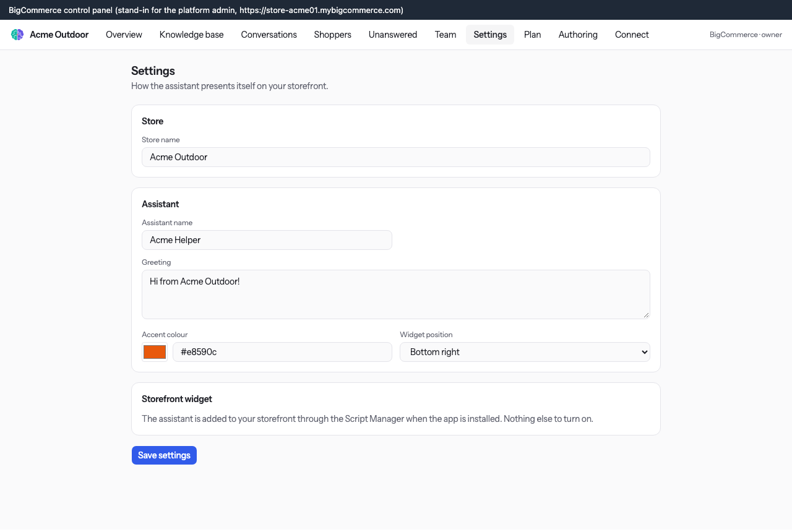Click the Store name label

tap(161, 140)
